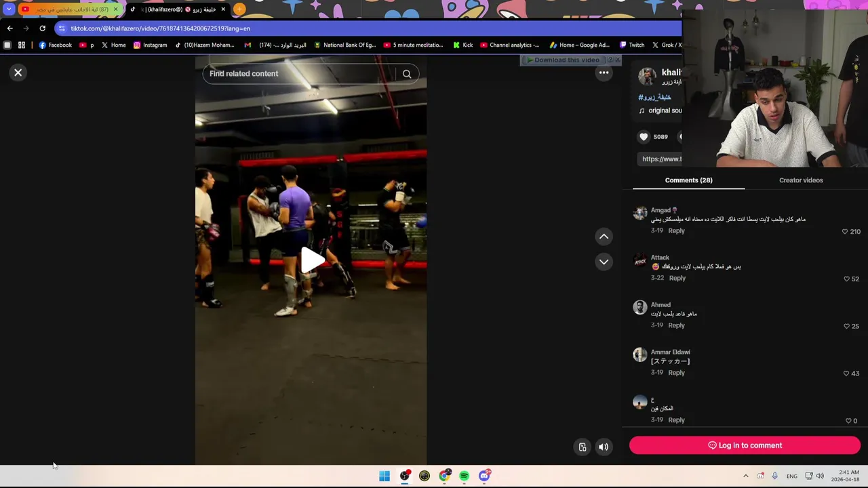
Task: Toggle the auto-scroll icon beside volume
Action: pyautogui.click(x=583, y=447)
